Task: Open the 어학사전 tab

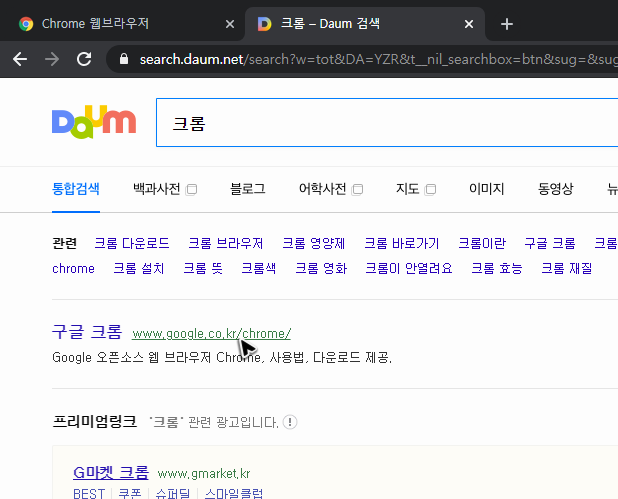Action: pyautogui.click(x=323, y=189)
